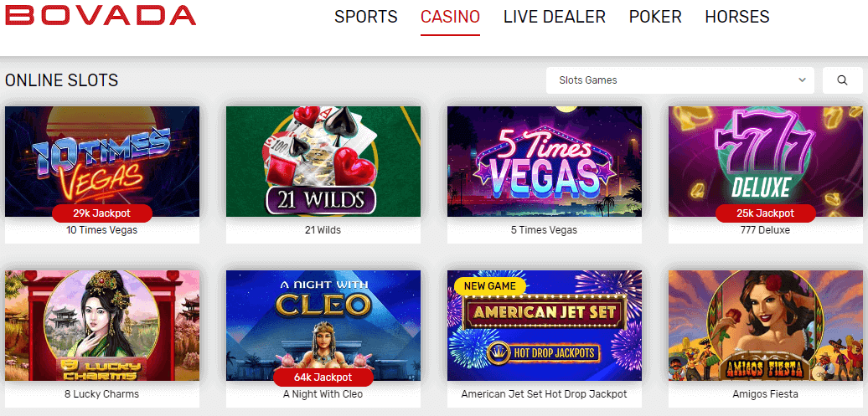Viewport: 868px width, 416px height.
Task: Open the 777 Deluxe game image
Action: coord(766,162)
